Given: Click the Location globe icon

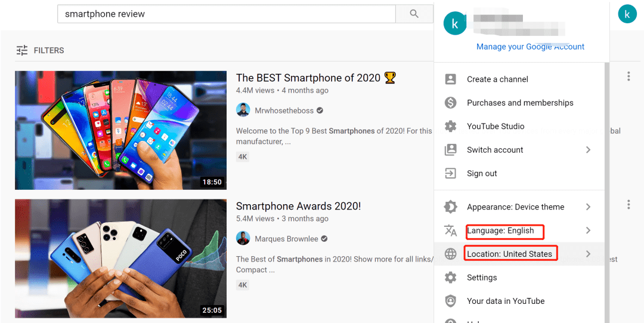Looking at the screenshot, I should point(451,254).
